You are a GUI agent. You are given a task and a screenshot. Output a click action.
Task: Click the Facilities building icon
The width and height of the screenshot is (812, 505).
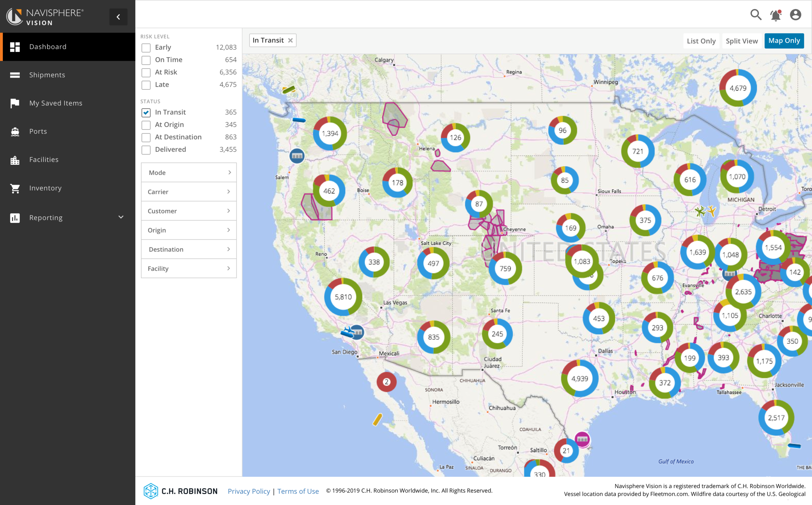[x=15, y=160]
